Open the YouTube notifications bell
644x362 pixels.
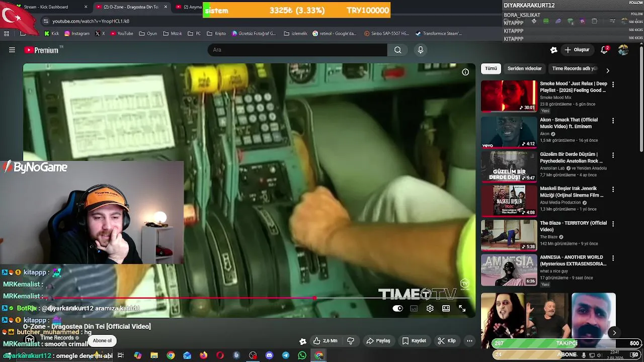click(x=604, y=50)
